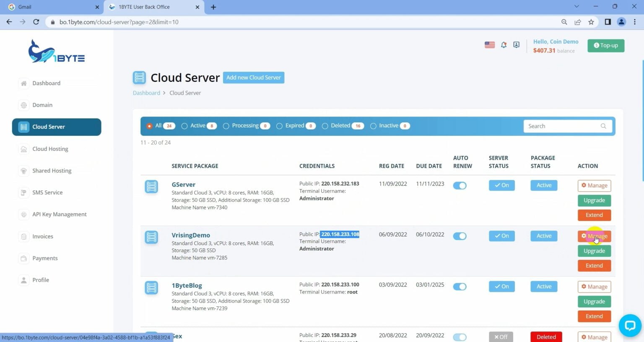Click the Dashboard breadcrumb link
The height and width of the screenshot is (342, 644).
(x=146, y=93)
